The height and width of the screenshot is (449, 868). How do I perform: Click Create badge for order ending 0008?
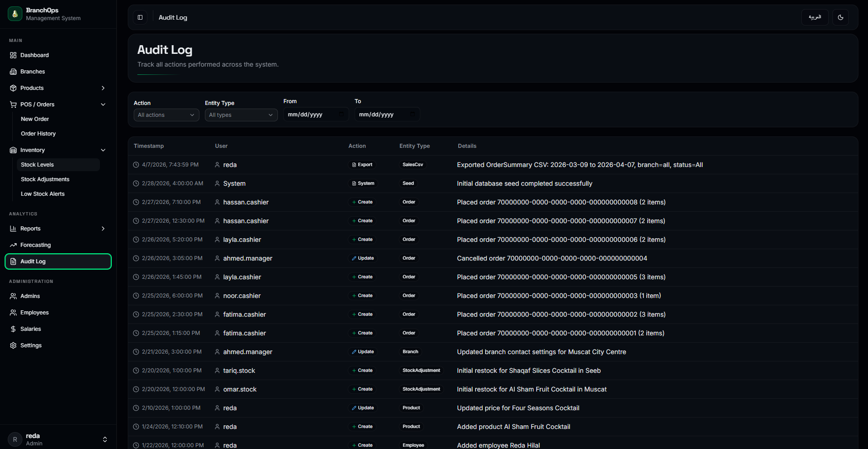[x=362, y=202]
